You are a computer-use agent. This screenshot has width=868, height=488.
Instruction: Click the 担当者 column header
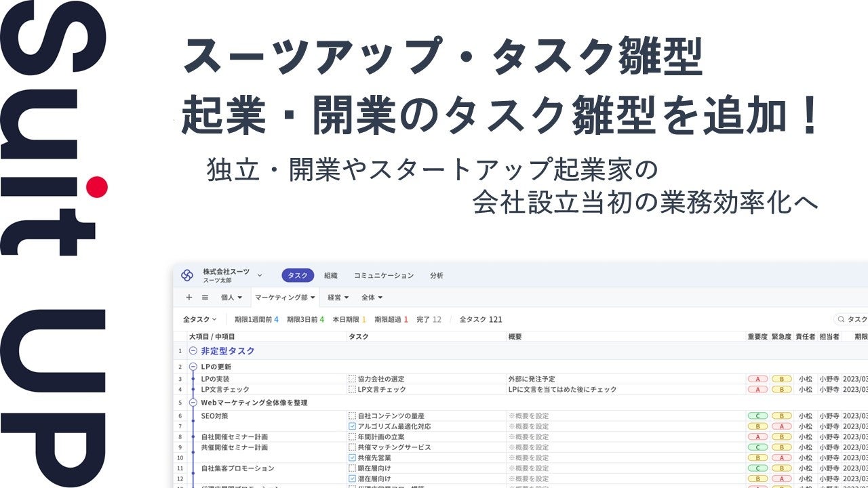coord(829,336)
